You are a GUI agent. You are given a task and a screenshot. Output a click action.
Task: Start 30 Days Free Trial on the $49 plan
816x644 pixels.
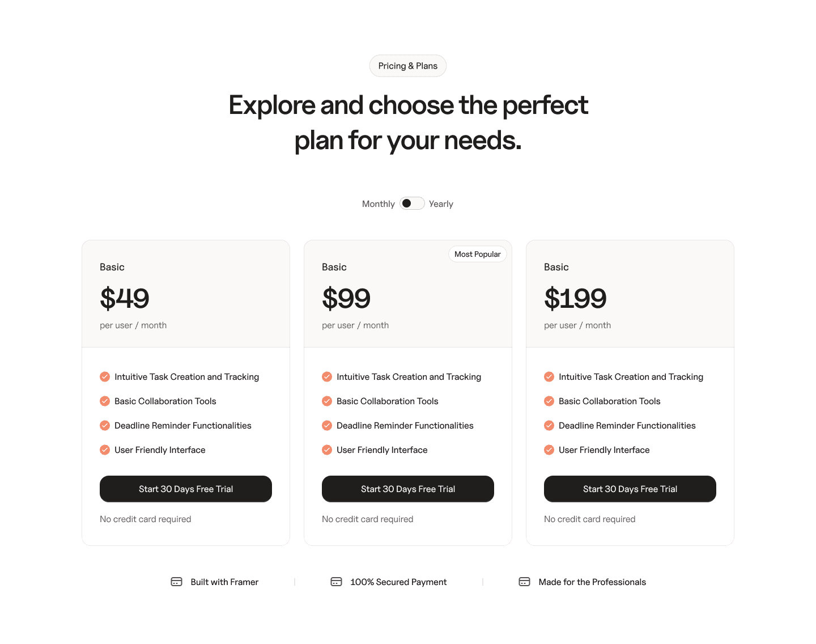[x=185, y=489]
